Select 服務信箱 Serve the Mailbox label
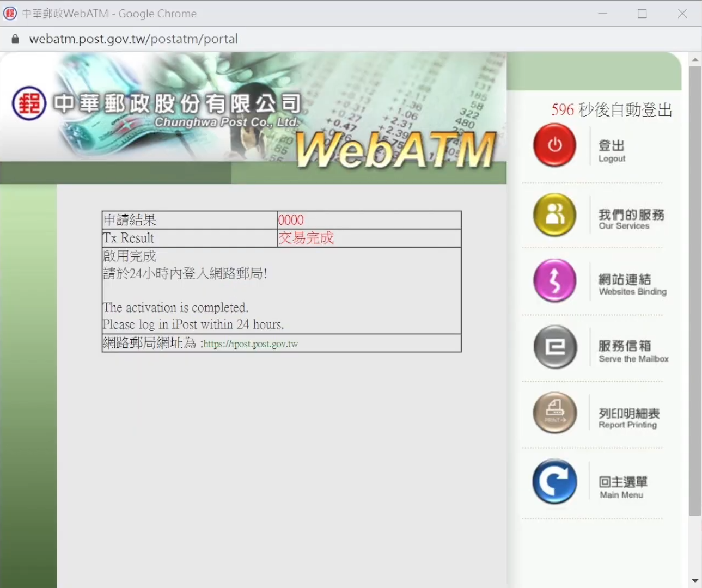702x588 pixels. click(633, 351)
